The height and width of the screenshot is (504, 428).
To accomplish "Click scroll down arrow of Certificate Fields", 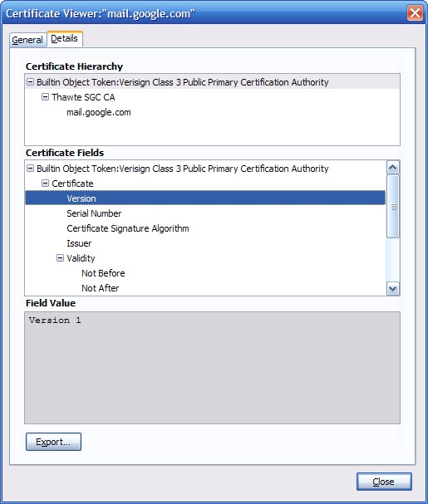I will 392,289.
